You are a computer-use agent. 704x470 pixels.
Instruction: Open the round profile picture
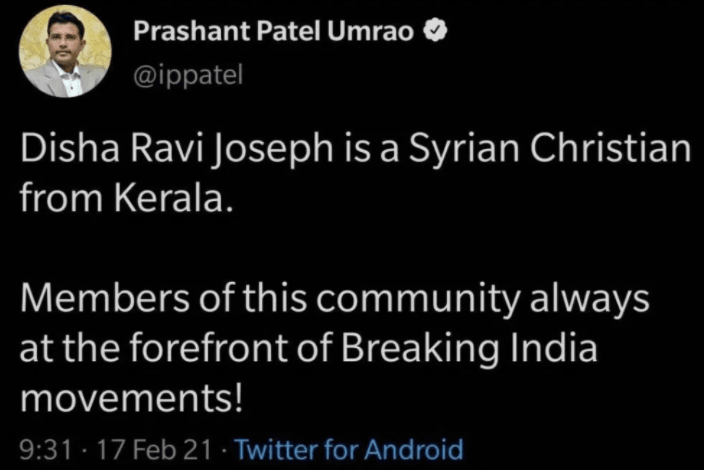(65, 52)
